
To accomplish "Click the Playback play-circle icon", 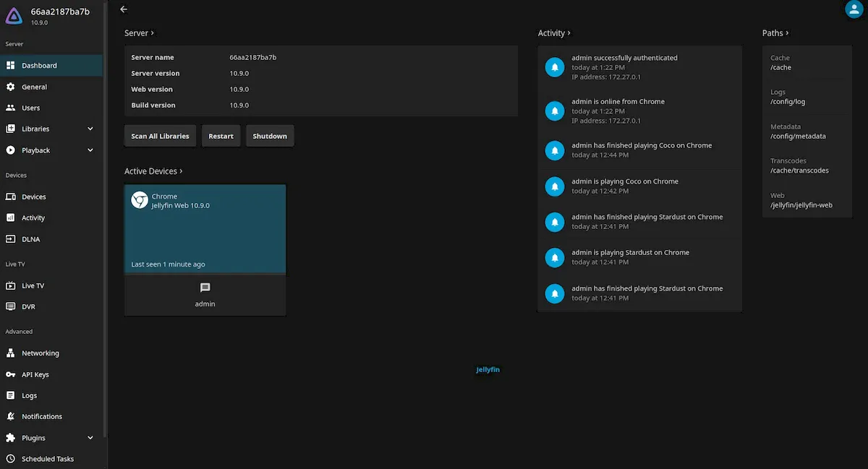I will click(10, 150).
